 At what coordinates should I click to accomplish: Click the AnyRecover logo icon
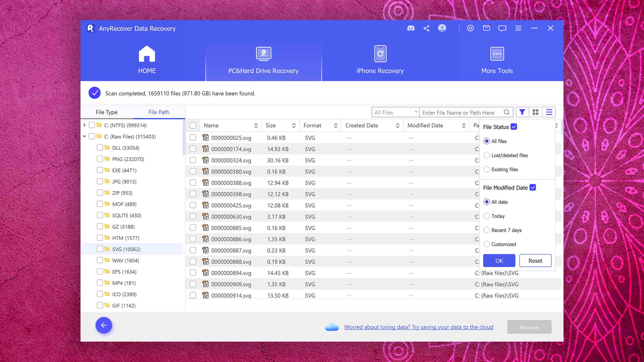tap(90, 28)
